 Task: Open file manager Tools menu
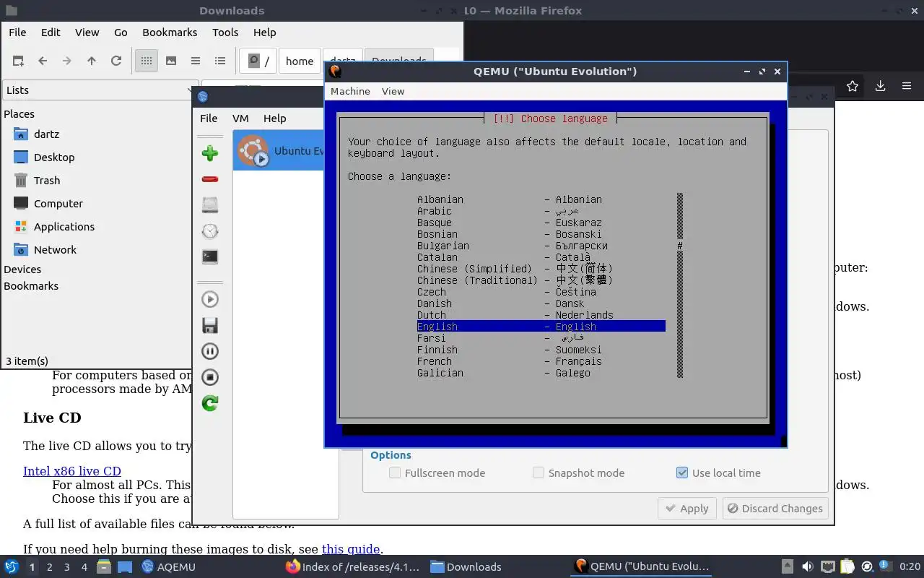pos(225,33)
